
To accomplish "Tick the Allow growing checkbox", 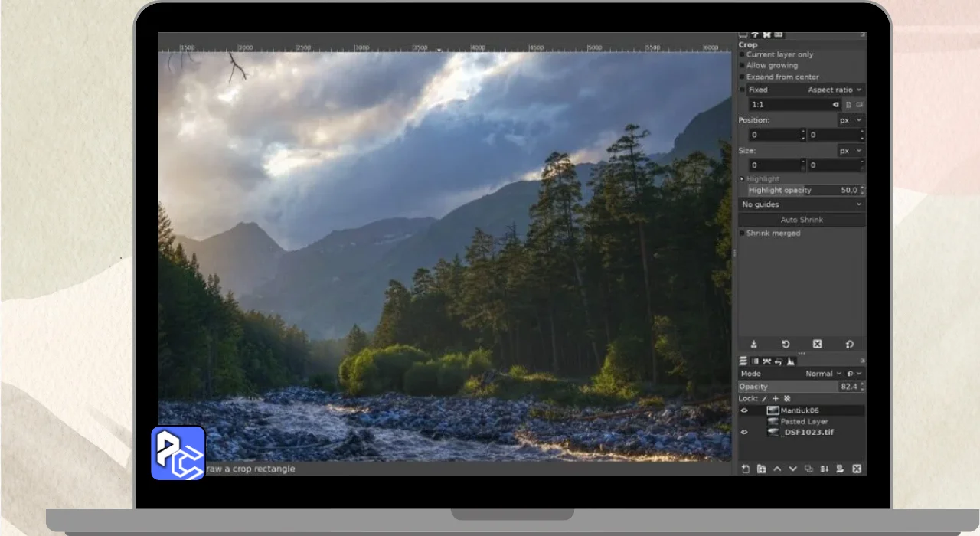I will tap(742, 66).
